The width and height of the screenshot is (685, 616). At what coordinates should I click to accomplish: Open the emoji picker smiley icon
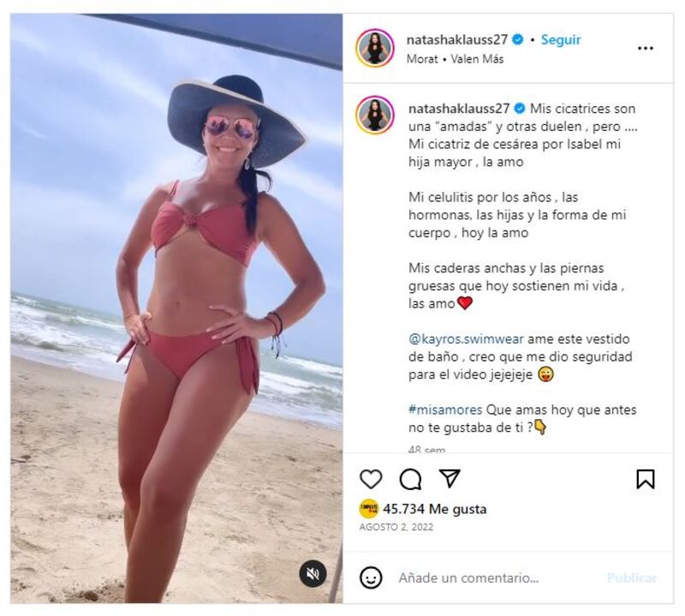[371, 577]
